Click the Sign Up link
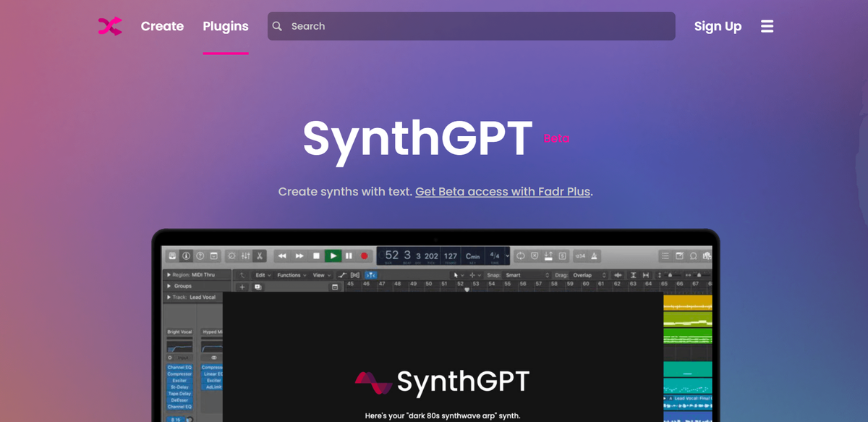Viewport: 868px width, 422px height. pos(718,26)
